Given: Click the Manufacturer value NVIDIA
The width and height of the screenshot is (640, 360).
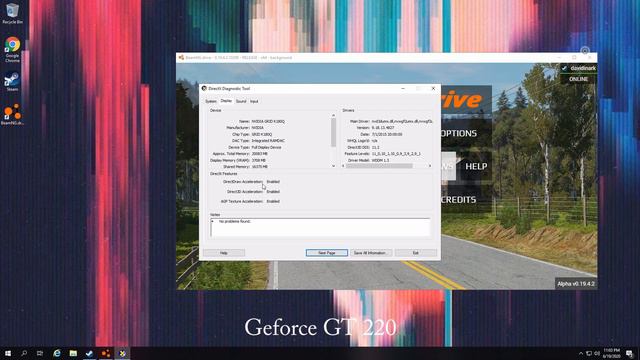Looking at the screenshot, I should (x=258, y=128).
